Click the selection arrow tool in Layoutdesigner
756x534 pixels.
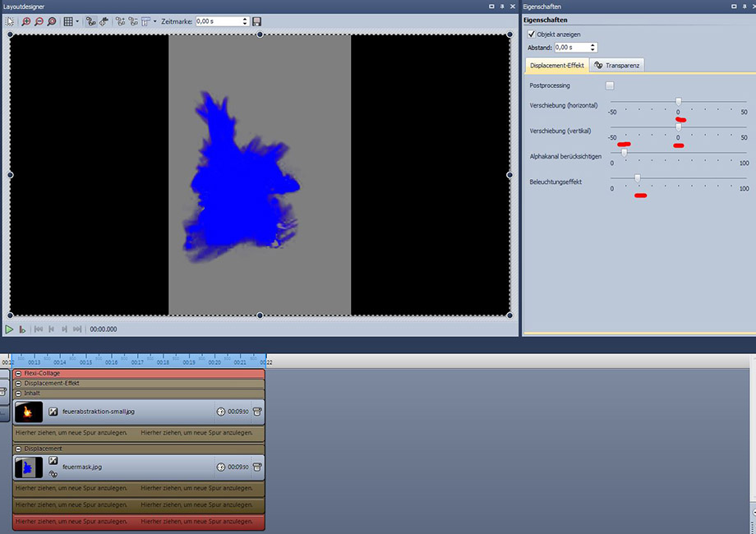pos(11,21)
